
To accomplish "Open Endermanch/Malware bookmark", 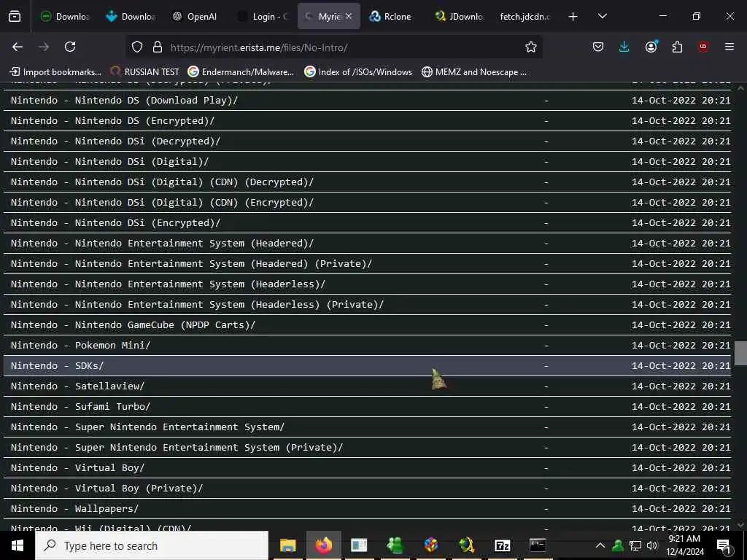I will click(x=241, y=72).
